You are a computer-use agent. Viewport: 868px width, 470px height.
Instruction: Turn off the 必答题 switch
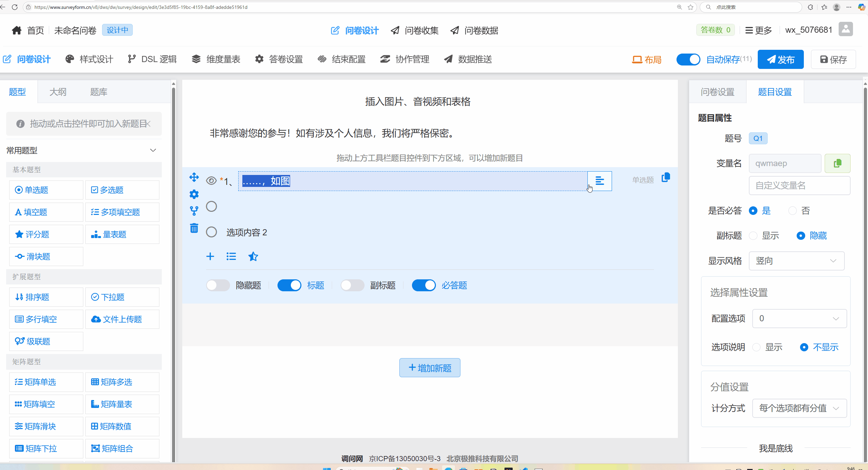click(x=424, y=285)
